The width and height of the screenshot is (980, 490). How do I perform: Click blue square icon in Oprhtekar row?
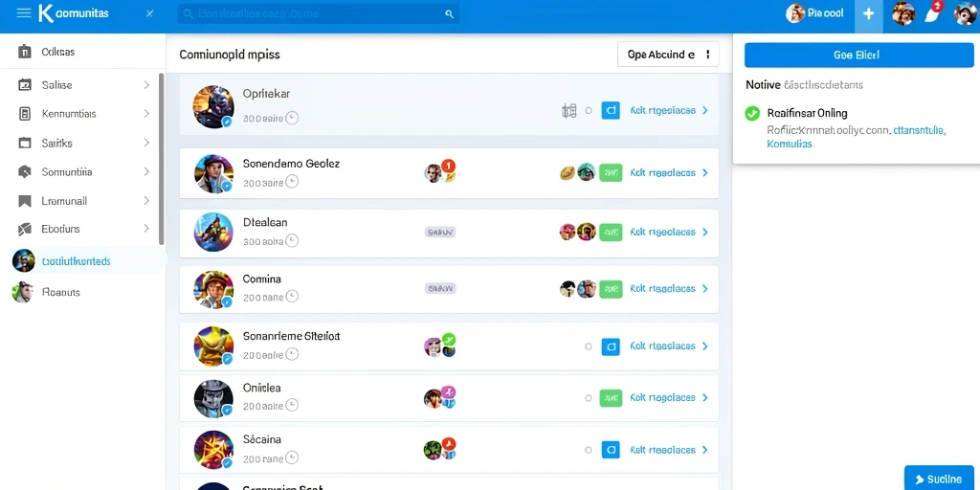[x=610, y=111]
